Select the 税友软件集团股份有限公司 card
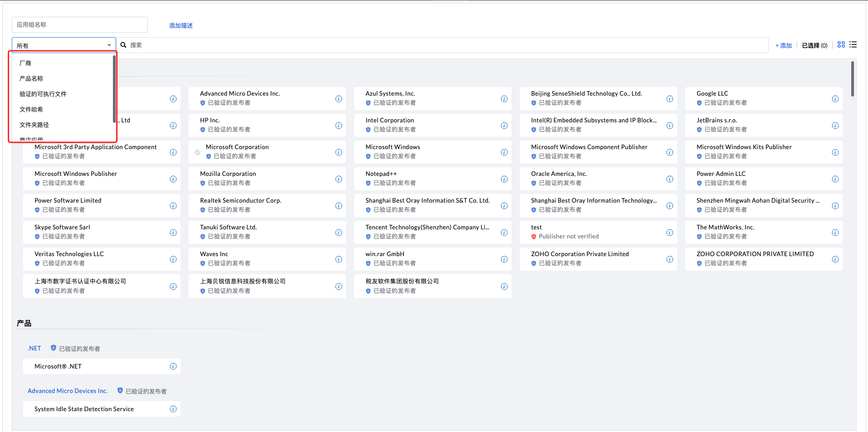The width and height of the screenshot is (868, 432). 433,286
